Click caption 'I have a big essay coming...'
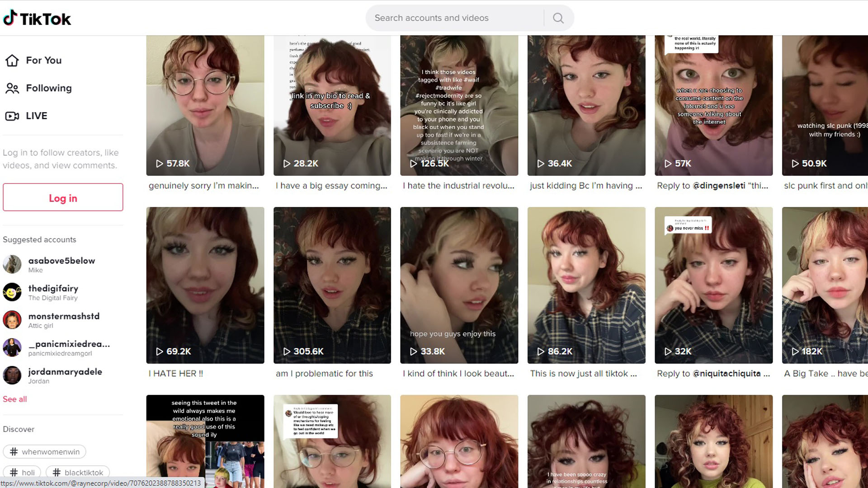Image resolution: width=868 pixels, height=488 pixels. [331, 186]
